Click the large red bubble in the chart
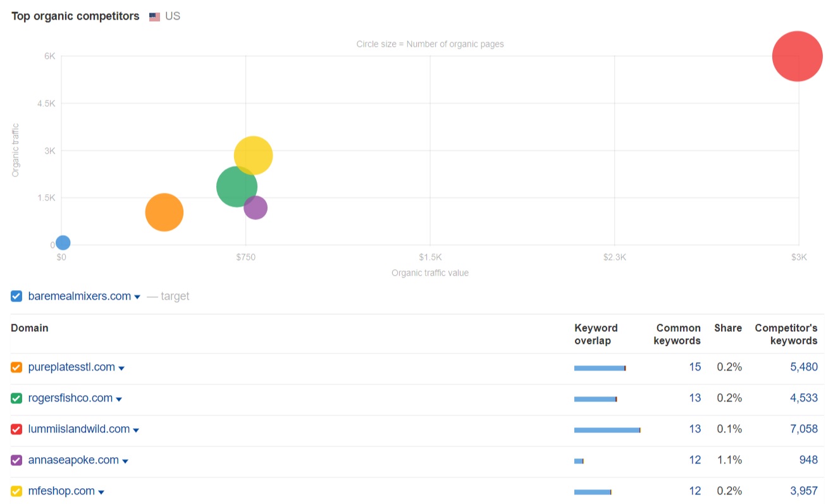 (797, 56)
